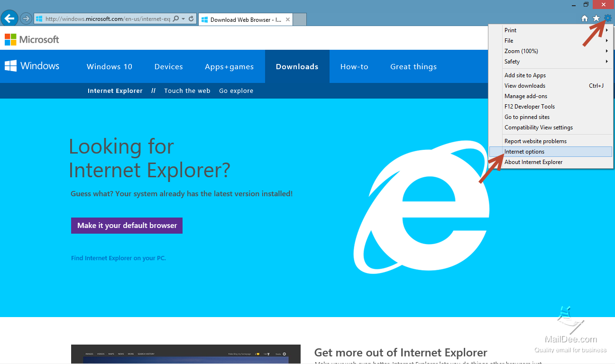The image size is (615, 364).
Task: Click the Windows logo in the navigation bar
Action: point(31,66)
